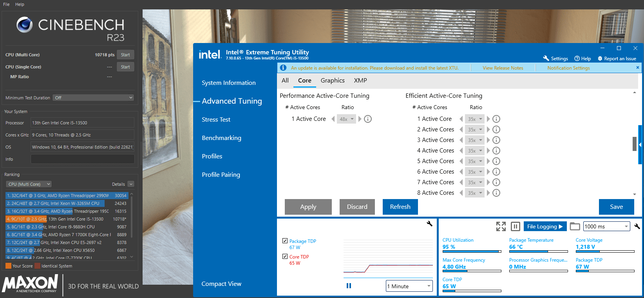Decrease ratio for 5 Active Cores
644x298 pixels.
(461, 161)
